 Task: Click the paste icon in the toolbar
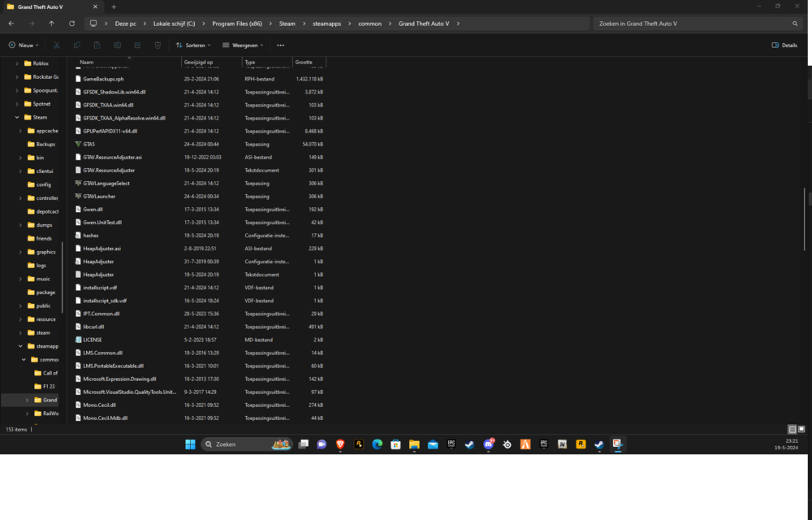point(97,45)
